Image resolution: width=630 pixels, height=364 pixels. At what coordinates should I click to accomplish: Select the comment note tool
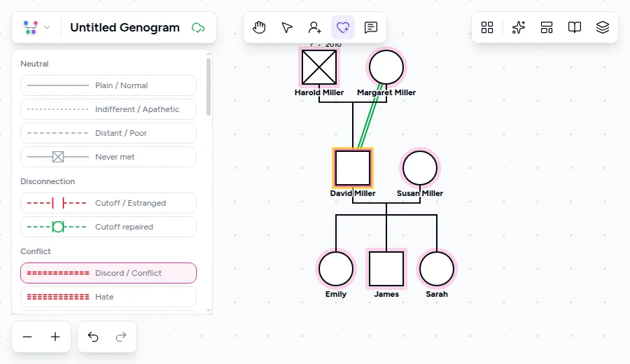[x=370, y=27]
